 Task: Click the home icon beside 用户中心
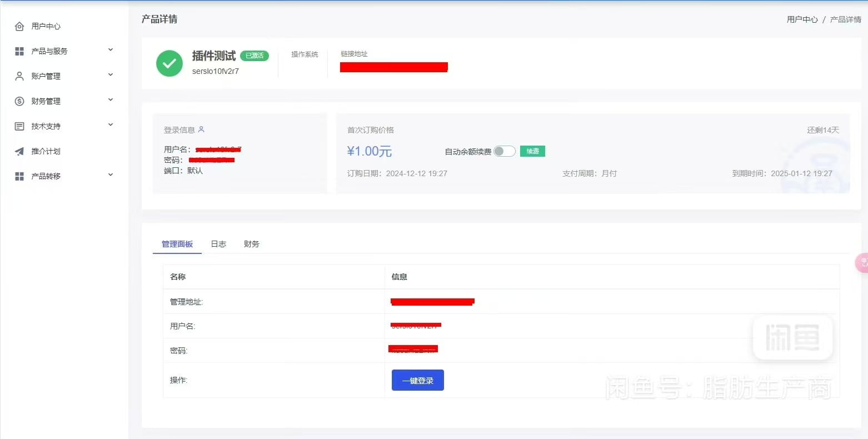click(x=19, y=26)
